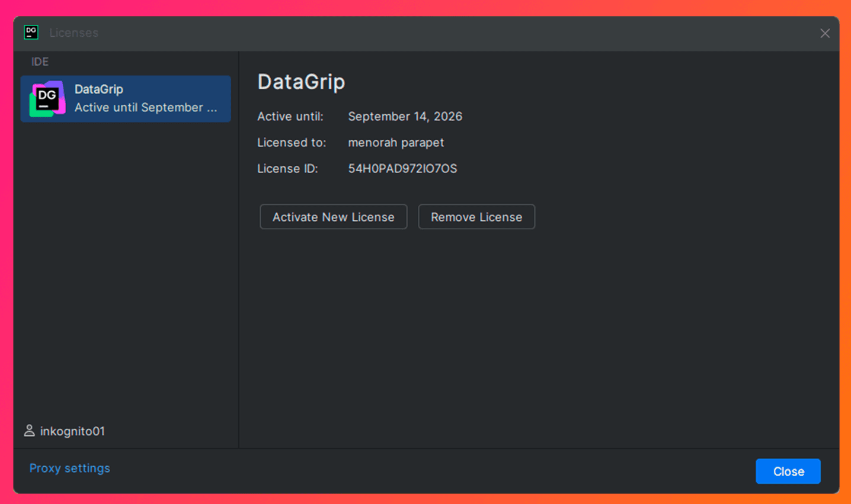Close the Licenses dialog with X

coord(824,33)
